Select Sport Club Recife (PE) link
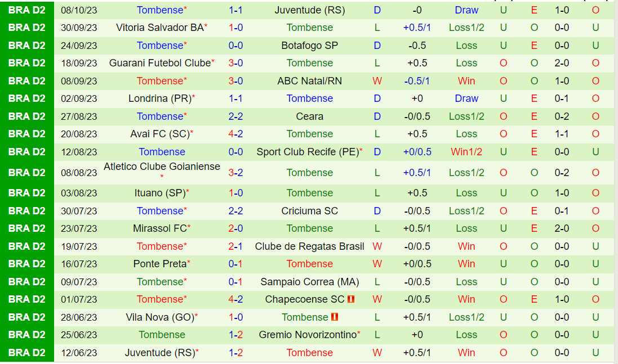 [307, 152]
